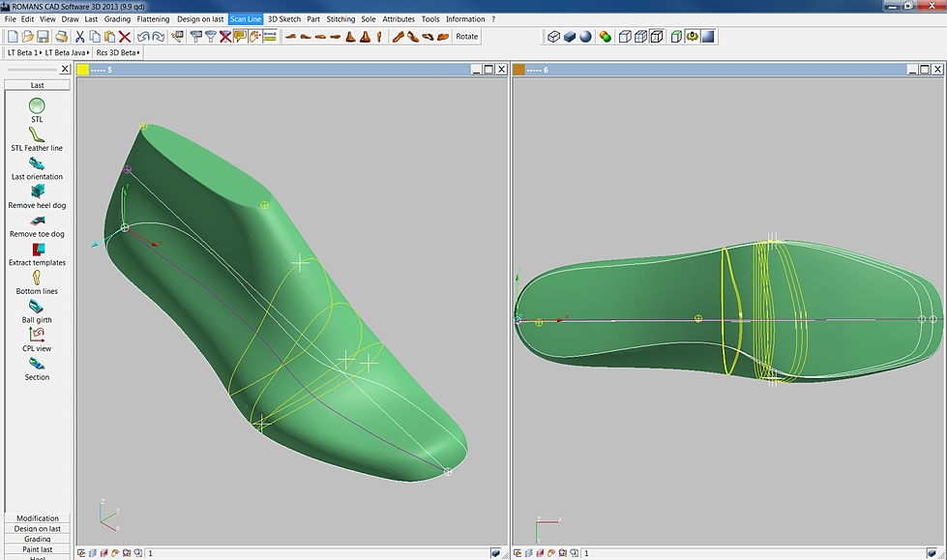Toggle the blue gradient background button
The height and width of the screenshot is (560, 947).
tap(708, 37)
